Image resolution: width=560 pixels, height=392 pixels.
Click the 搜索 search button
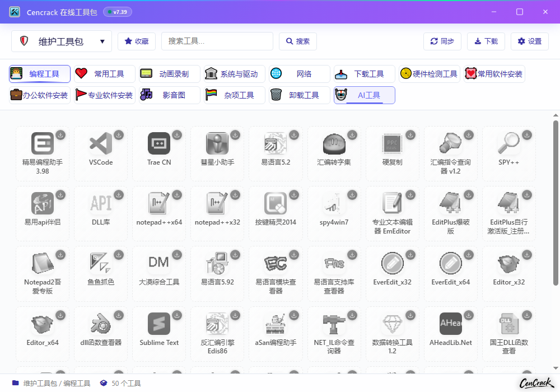tap(298, 41)
